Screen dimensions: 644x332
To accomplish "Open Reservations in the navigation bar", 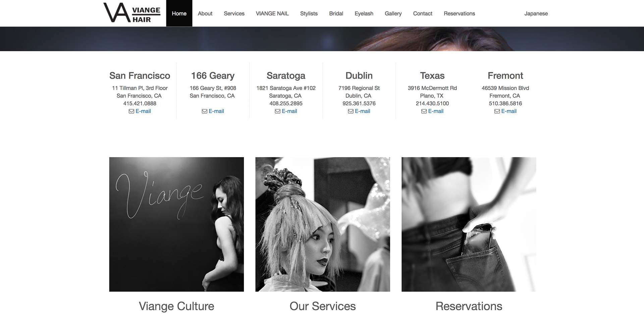I will click(459, 13).
